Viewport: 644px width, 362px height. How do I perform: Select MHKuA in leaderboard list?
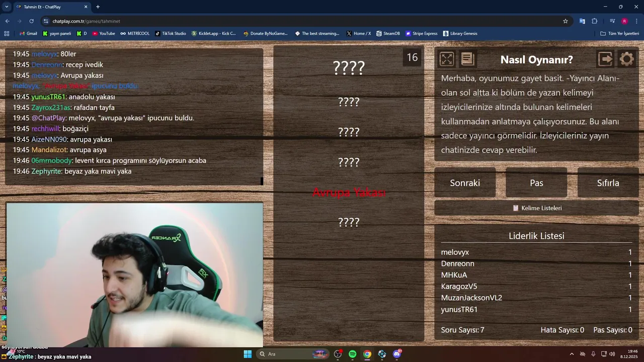[x=454, y=275]
